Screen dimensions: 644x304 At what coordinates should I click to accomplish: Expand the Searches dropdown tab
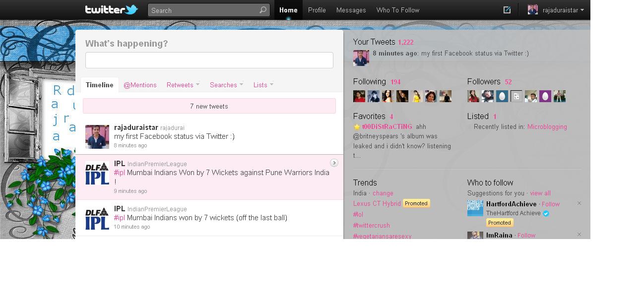226,85
